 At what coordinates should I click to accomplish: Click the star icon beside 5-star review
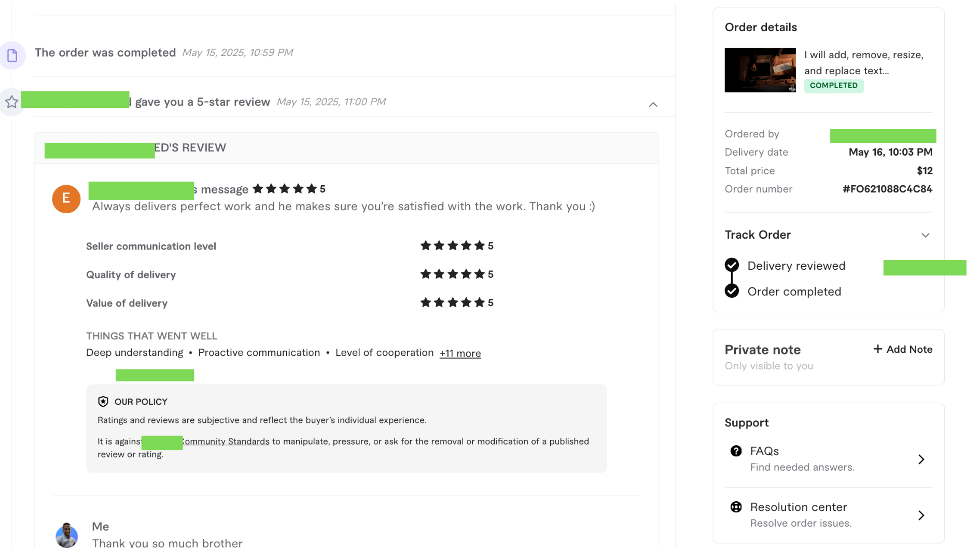(12, 102)
